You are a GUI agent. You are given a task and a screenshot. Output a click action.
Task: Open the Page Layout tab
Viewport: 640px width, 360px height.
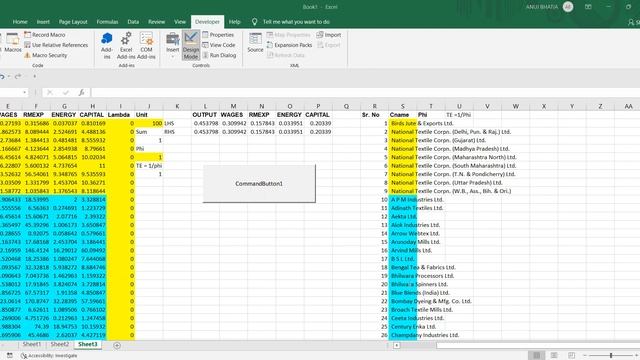tap(73, 22)
